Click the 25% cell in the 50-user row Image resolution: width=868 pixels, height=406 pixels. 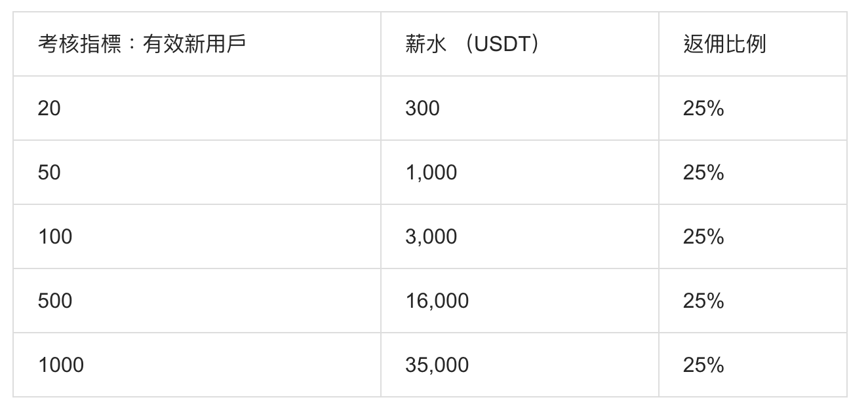[x=753, y=172]
